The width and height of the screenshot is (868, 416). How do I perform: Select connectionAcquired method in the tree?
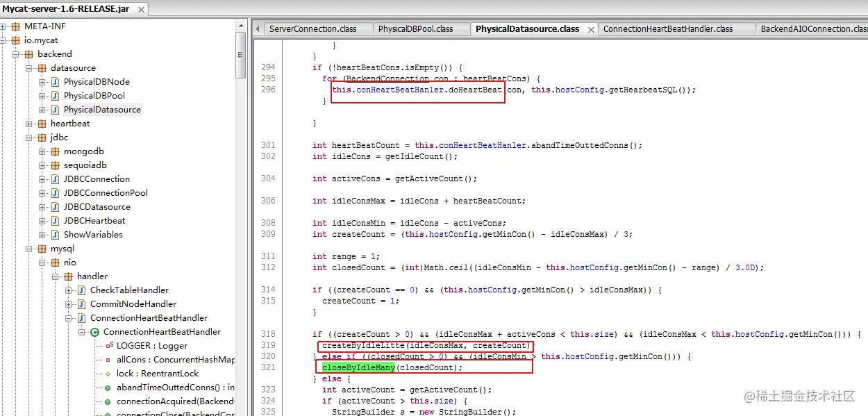(175, 401)
